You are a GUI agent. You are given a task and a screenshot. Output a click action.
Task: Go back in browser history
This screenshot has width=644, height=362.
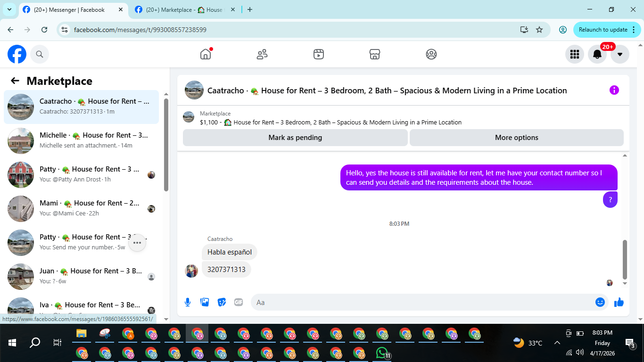coord(10,30)
